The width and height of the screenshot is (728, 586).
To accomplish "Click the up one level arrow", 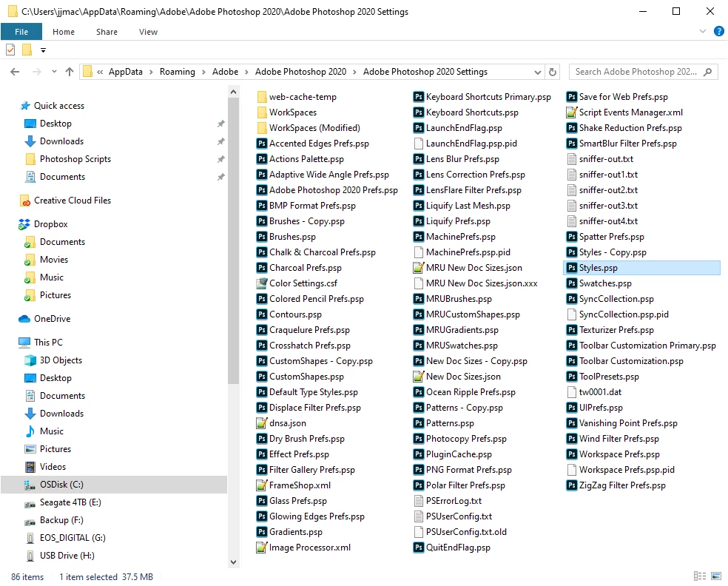I will click(x=70, y=72).
